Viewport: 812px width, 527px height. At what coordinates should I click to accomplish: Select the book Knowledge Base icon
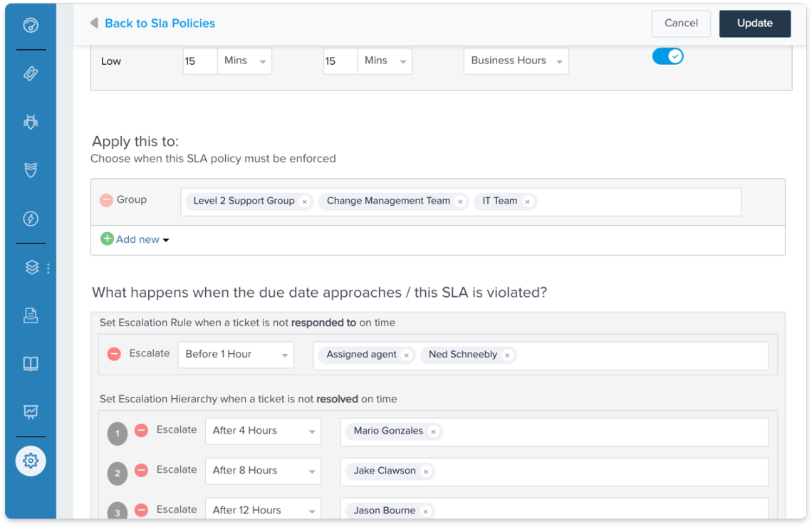pos(30,364)
